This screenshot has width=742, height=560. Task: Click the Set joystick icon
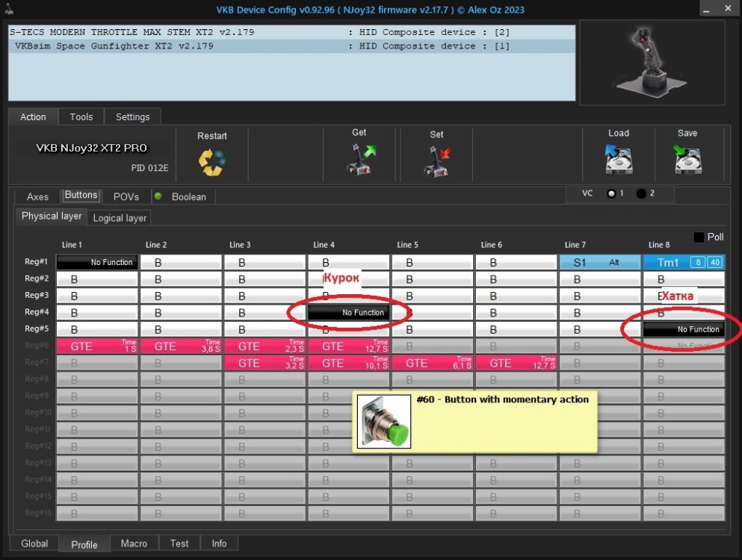437,161
